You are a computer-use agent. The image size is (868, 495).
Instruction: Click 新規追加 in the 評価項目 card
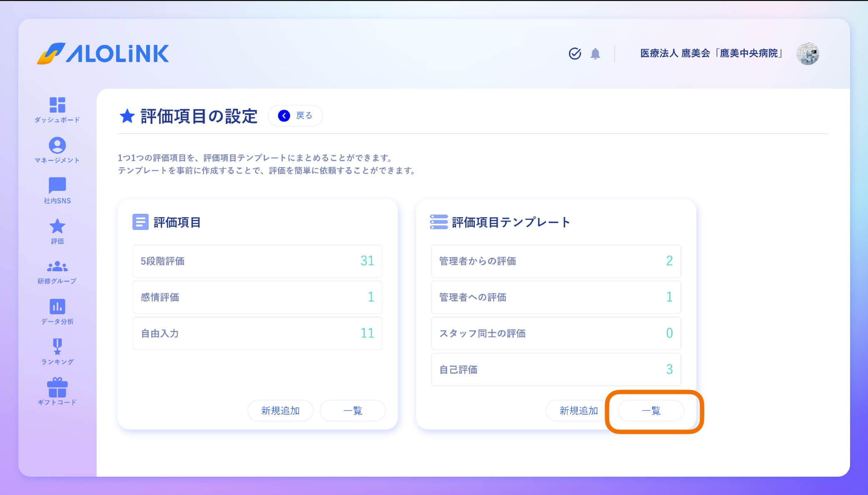(280, 410)
